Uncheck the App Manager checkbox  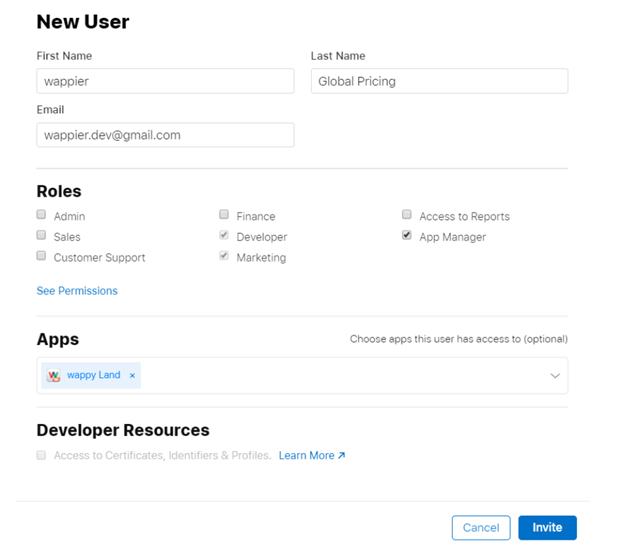(407, 236)
